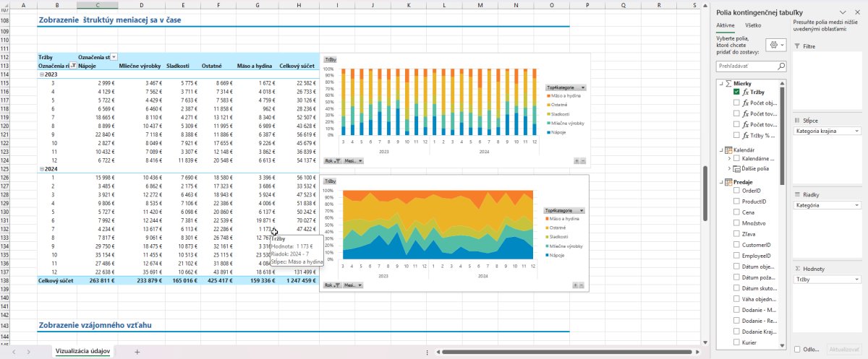Viewport: 868px width, 359px height.
Task: Click the Tržby field button on bottom chart
Action: tap(330, 181)
